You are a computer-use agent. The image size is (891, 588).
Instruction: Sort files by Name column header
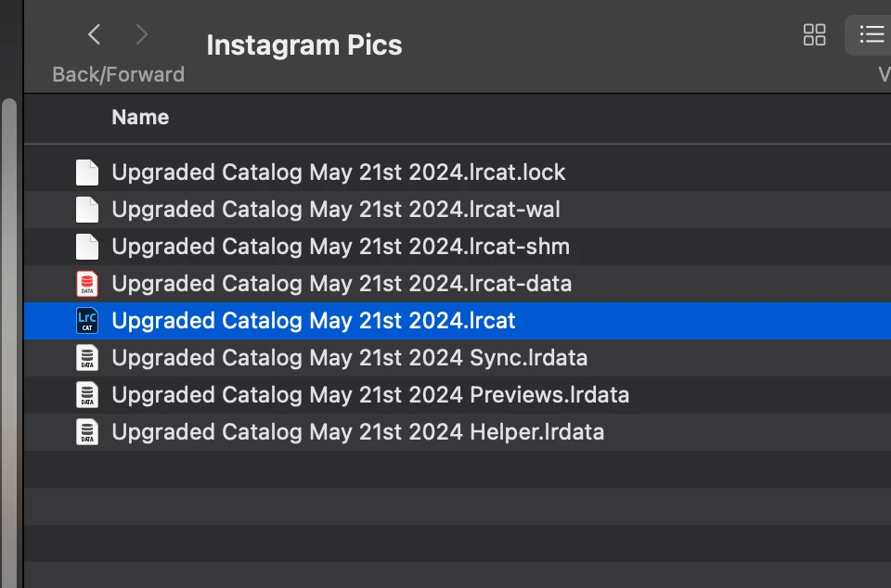[x=140, y=117]
